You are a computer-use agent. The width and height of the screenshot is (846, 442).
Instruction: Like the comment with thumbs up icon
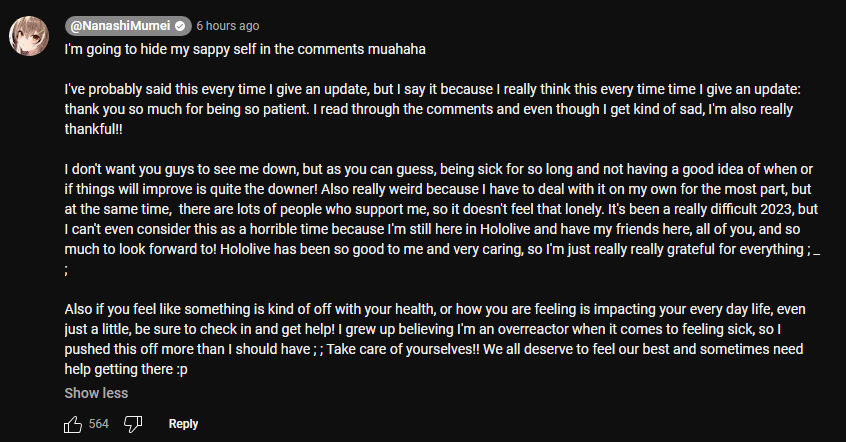pos(73,424)
